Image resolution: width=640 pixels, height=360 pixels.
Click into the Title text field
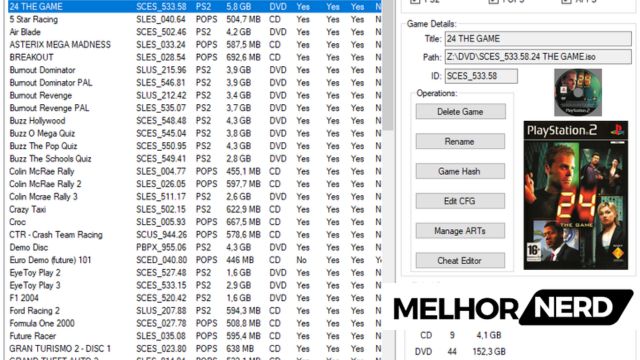click(x=538, y=39)
